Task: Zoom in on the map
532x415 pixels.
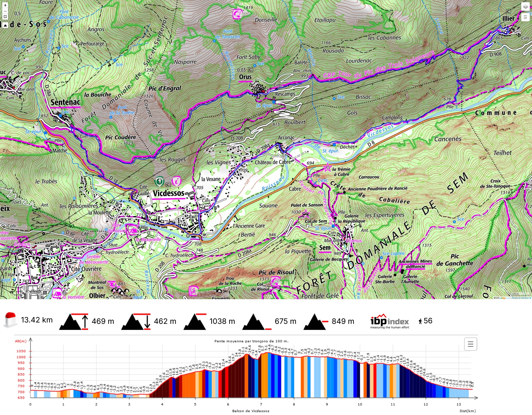Action: (5, 5)
